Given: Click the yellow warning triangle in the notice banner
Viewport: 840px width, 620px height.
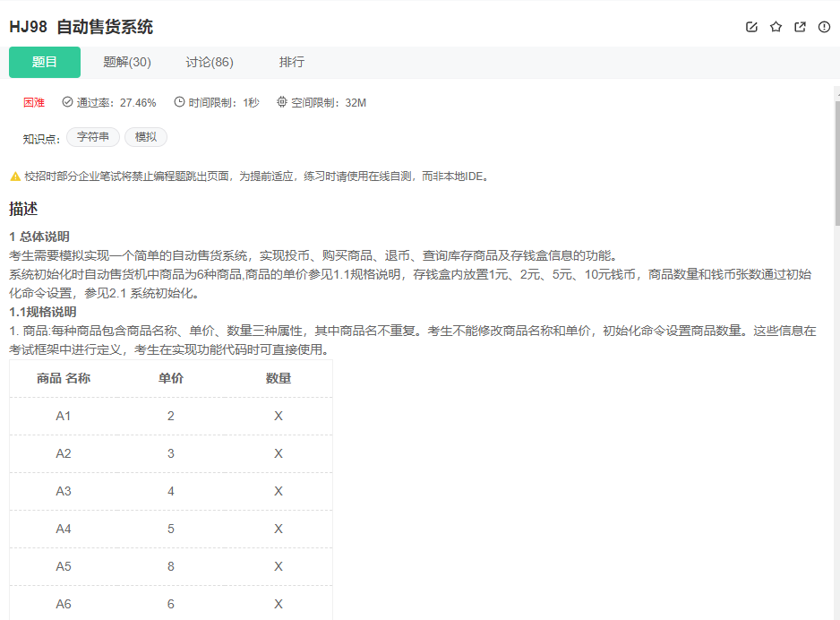Looking at the screenshot, I should [15, 176].
